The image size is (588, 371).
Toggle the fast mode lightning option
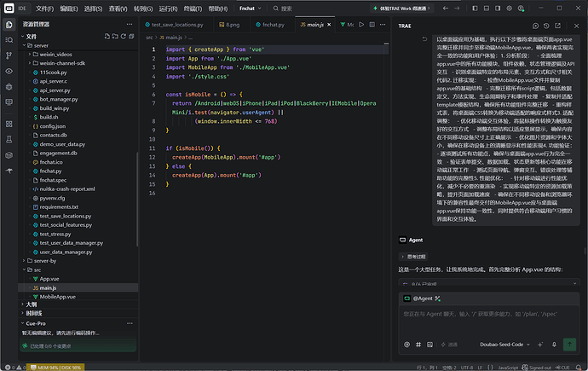(x=449, y=345)
